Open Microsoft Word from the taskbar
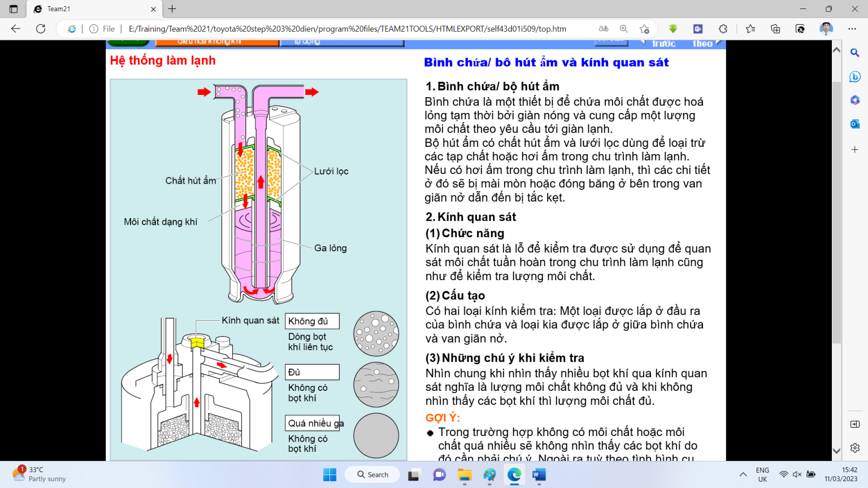Viewport: 868px width, 488px height. [539, 475]
